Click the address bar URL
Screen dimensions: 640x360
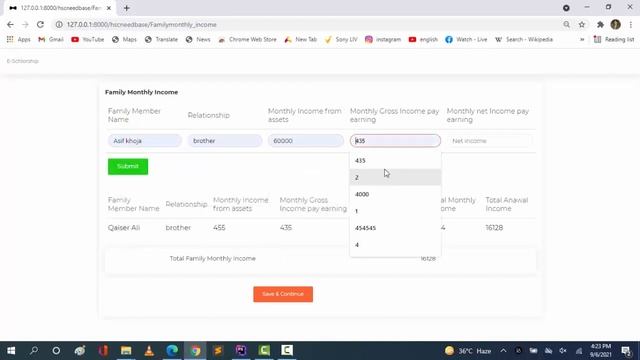(x=142, y=24)
